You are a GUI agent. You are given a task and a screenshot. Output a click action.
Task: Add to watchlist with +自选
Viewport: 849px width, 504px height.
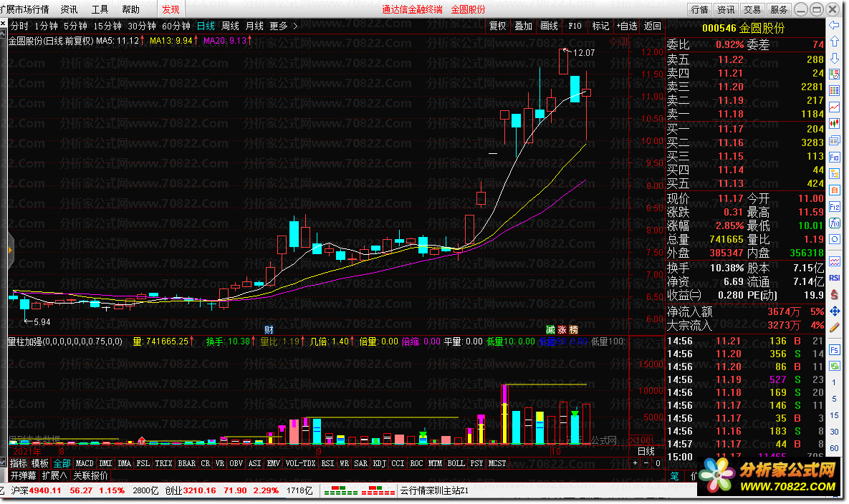626,26
